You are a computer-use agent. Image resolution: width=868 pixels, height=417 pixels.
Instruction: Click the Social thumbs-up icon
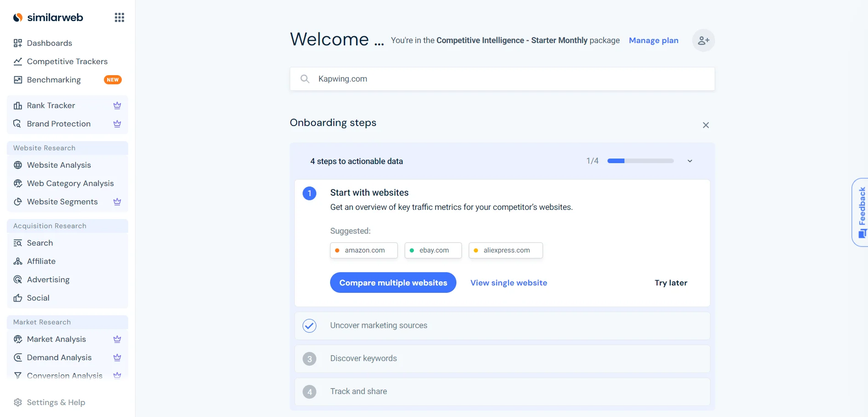click(18, 298)
